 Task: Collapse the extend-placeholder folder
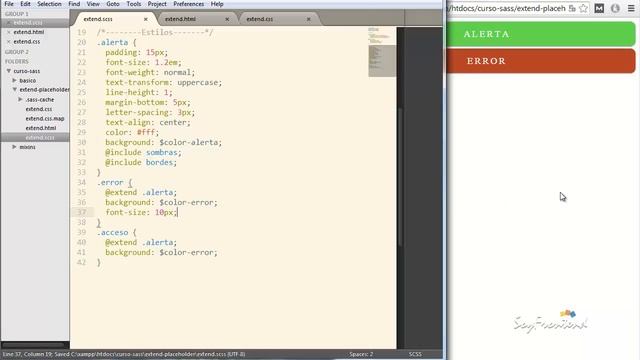pyautogui.click(x=15, y=89)
